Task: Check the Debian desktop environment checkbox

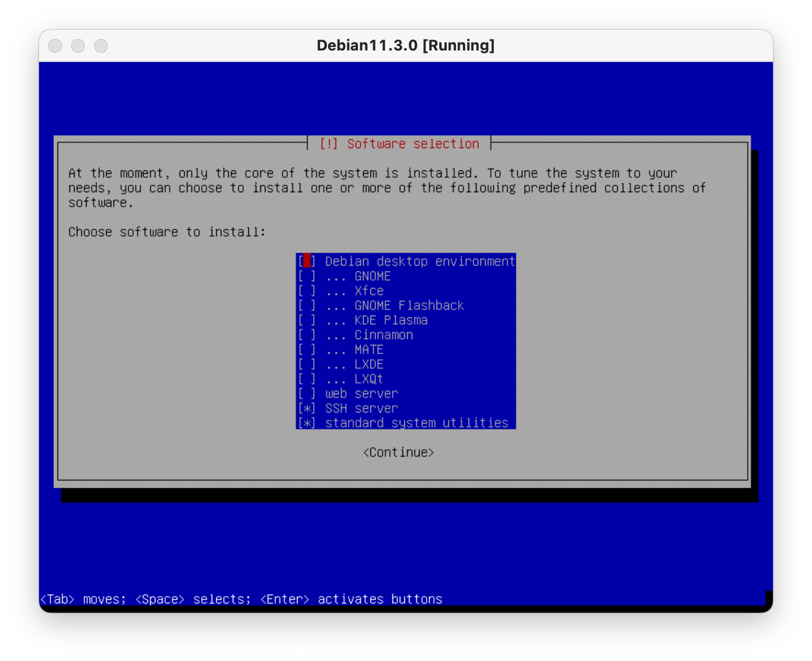Action: click(307, 262)
